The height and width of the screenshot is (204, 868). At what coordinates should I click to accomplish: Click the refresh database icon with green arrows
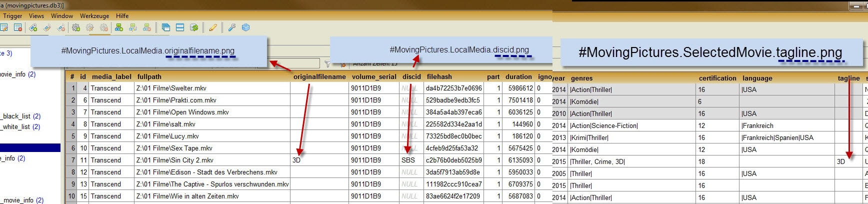[194, 27]
